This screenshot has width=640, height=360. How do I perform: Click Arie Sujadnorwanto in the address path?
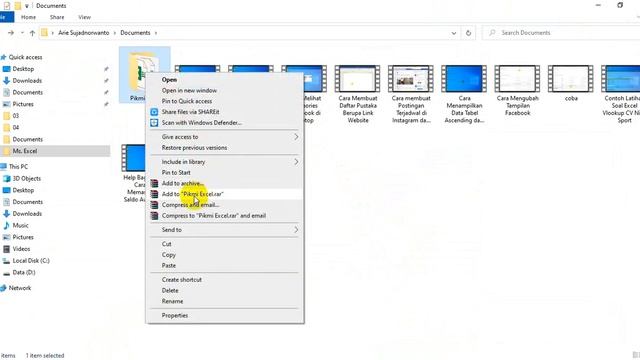tap(84, 33)
